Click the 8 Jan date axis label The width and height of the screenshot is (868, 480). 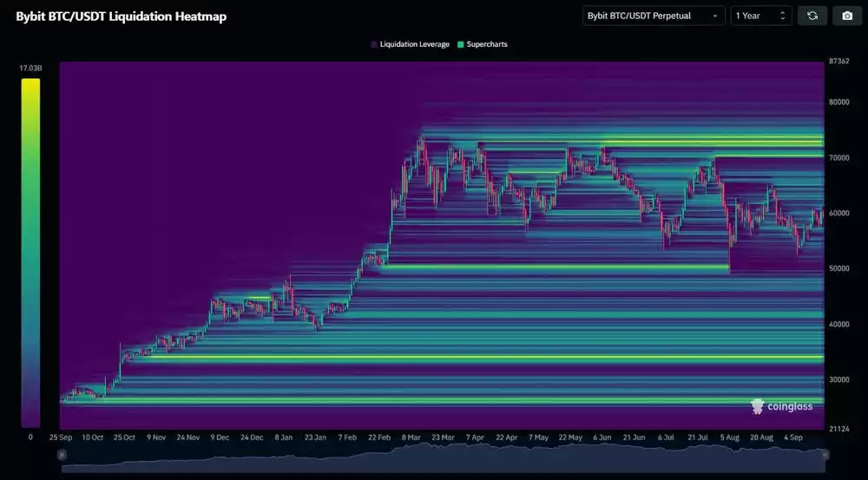(284, 437)
